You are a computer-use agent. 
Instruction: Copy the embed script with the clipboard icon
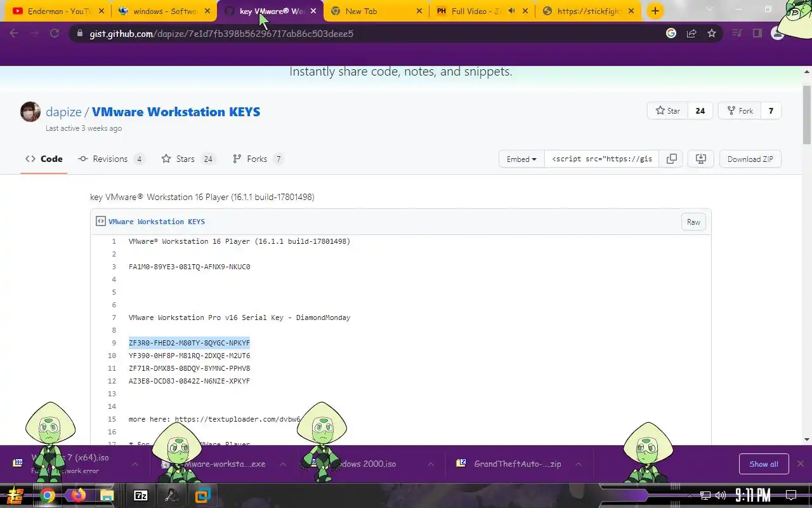(x=671, y=159)
